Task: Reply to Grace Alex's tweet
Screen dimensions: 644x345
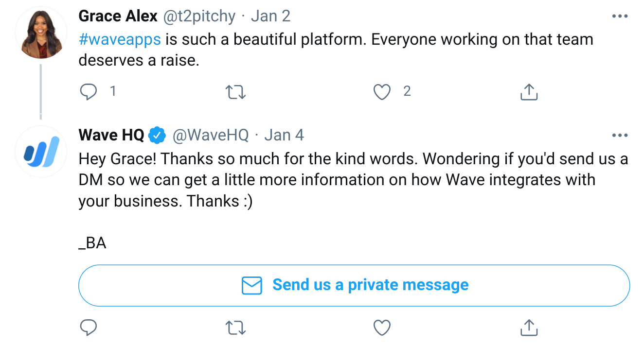Action: tap(89, 91)
